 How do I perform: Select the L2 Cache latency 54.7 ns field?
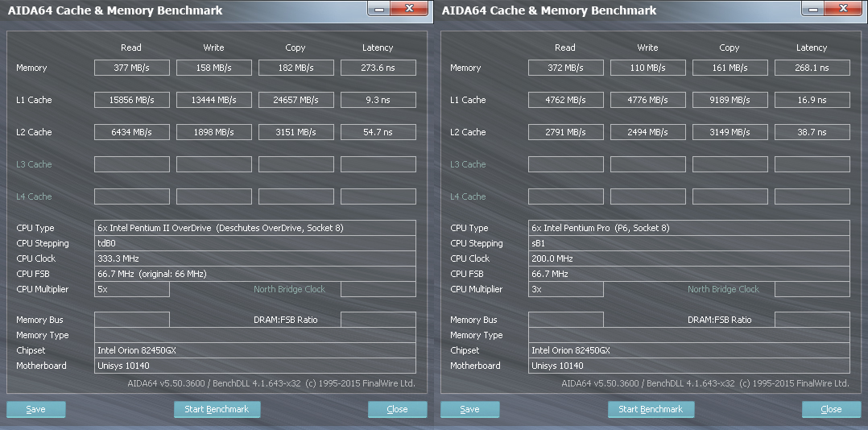(378, 132)
